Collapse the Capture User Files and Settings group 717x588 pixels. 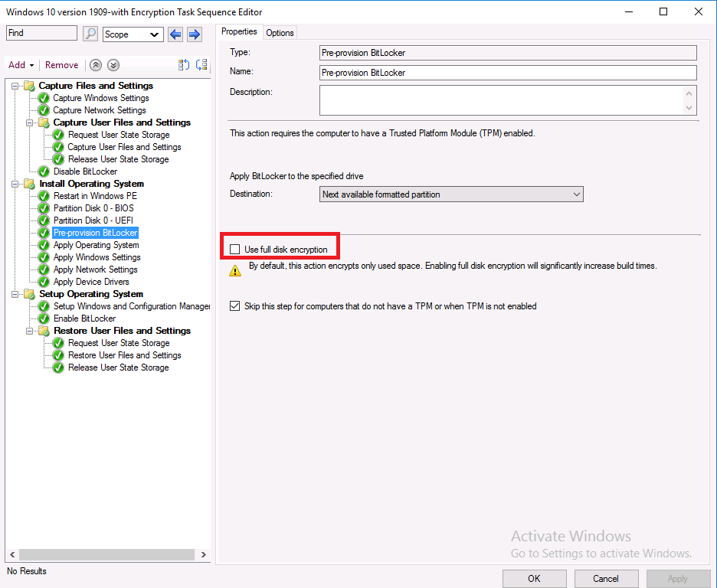tap(30, 122)
